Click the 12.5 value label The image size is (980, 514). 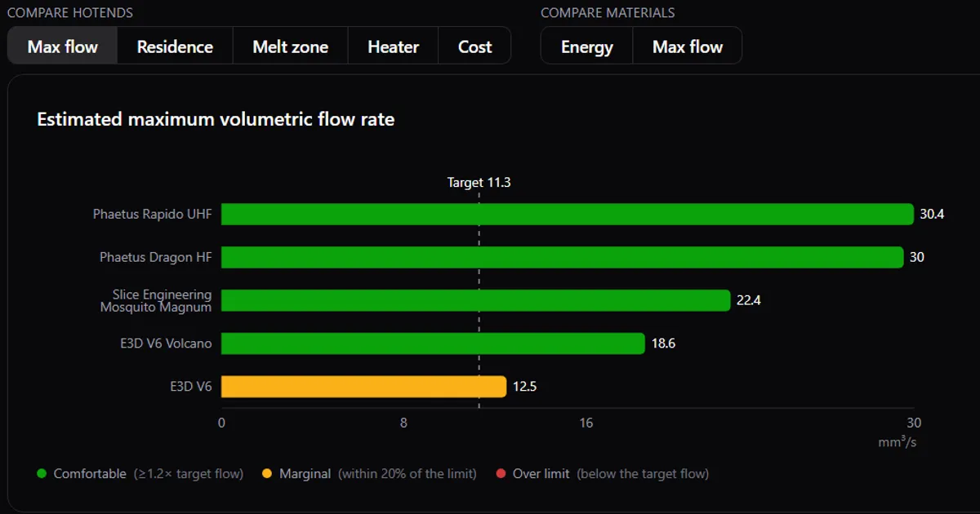coord(524,387)
